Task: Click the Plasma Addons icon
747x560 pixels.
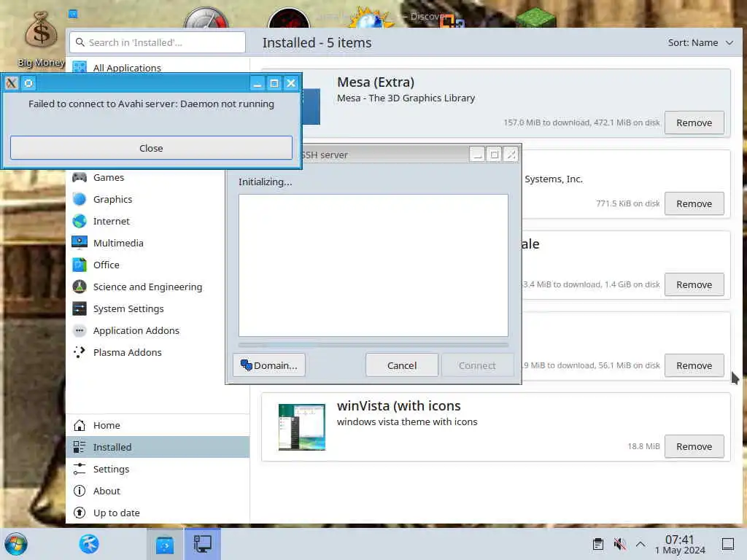Action: (x=79, y=352)
